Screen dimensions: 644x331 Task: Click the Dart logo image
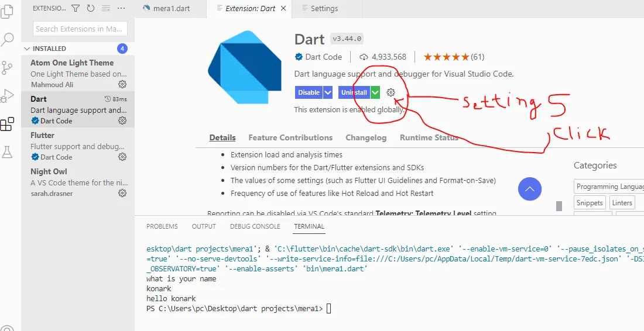[245, 67]
